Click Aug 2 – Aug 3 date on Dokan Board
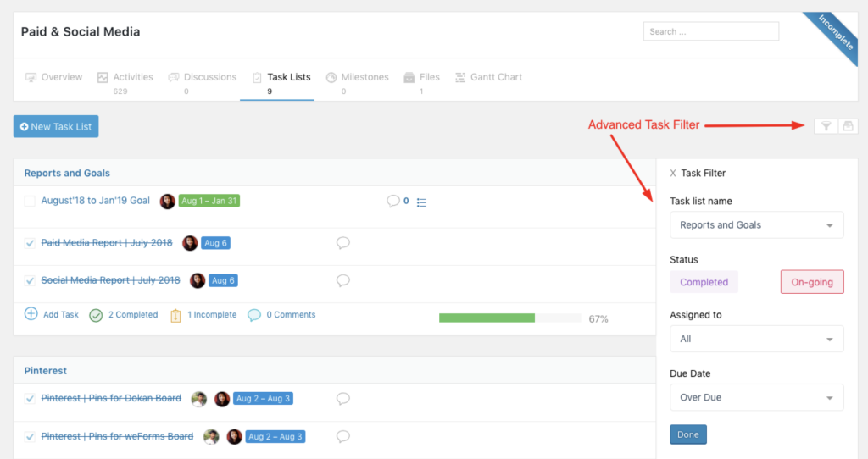The width and height of the screenshot is (868, 459). [x=263, y=398]
